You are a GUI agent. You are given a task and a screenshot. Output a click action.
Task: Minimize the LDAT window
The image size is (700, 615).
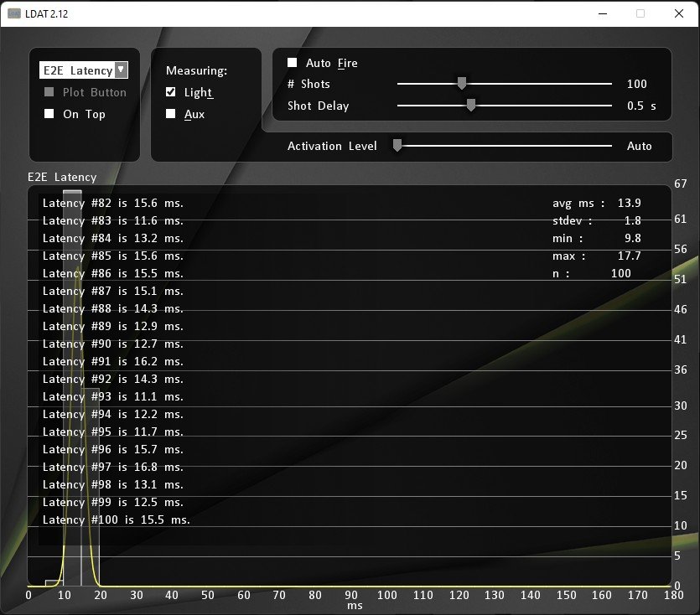tap(601, 13)
